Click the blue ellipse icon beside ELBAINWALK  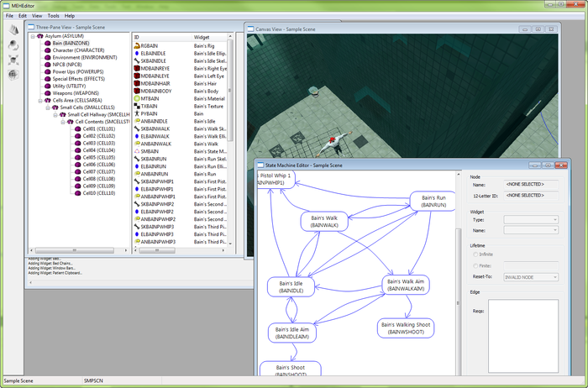click(x=137, y=136)
